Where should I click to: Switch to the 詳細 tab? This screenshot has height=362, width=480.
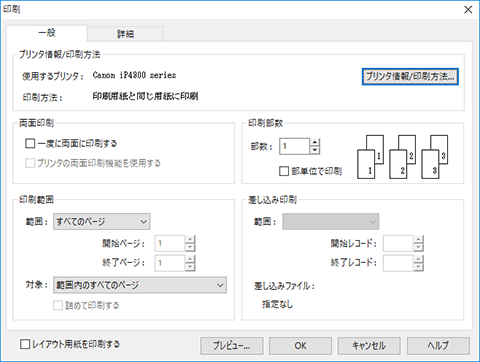(x=125, y=34)
